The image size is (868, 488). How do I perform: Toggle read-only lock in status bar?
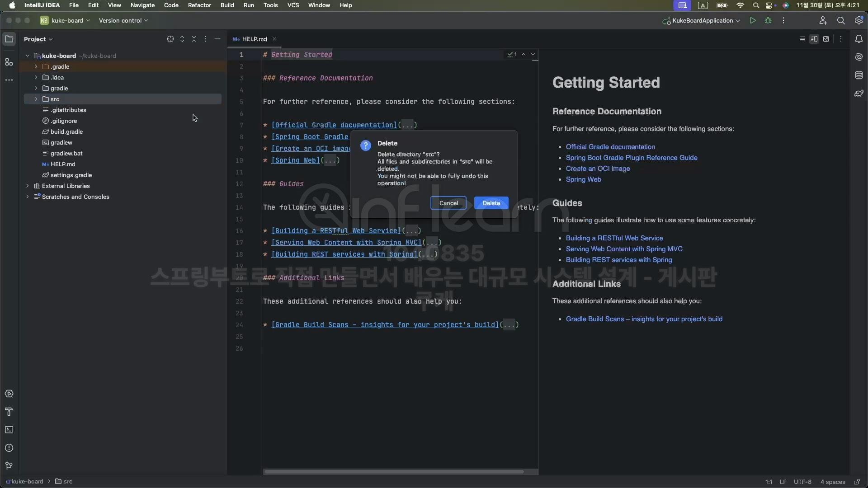click(x=857, y=482)
